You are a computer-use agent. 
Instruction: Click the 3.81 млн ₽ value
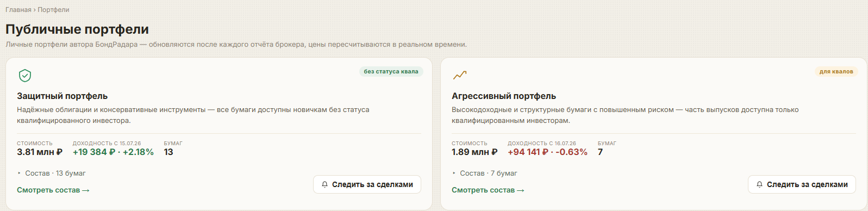(40, 152)
